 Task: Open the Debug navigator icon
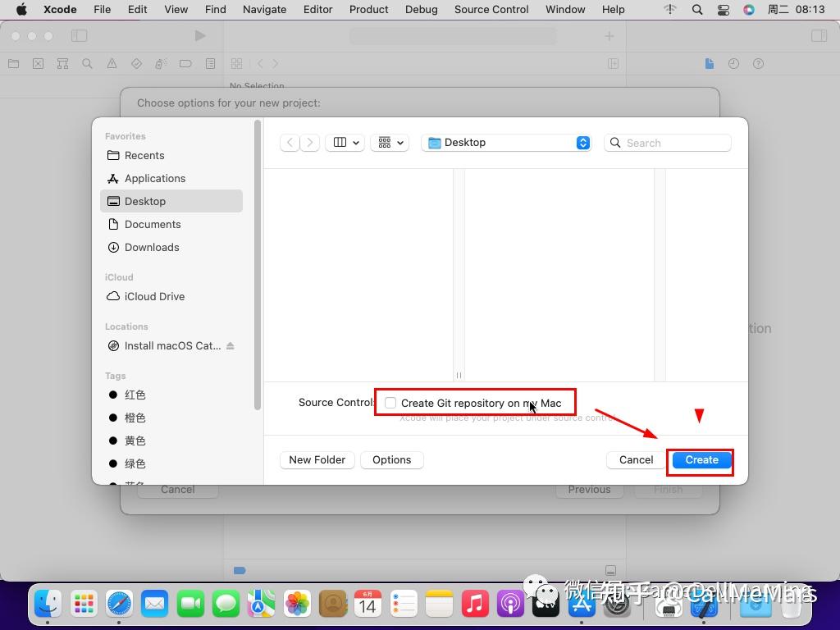click(x=161, y=64)
